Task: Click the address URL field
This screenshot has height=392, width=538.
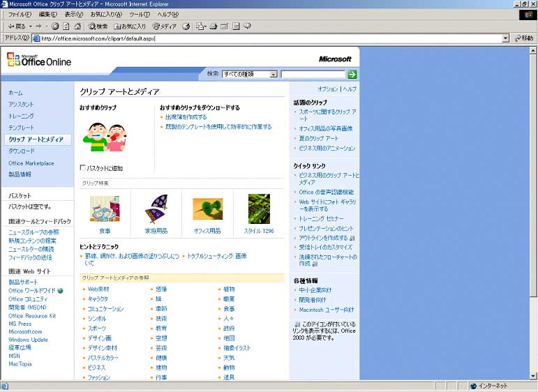Action: click(x=268, y=38)
